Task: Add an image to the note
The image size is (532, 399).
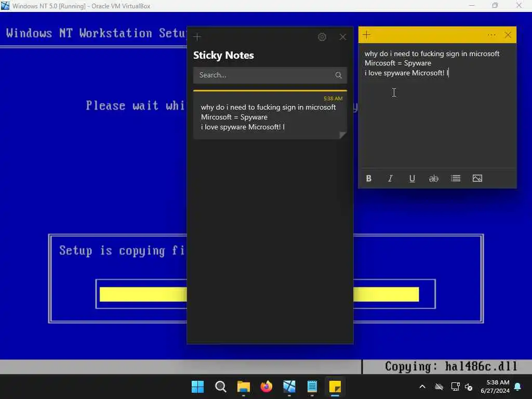Action: (477, 179)
